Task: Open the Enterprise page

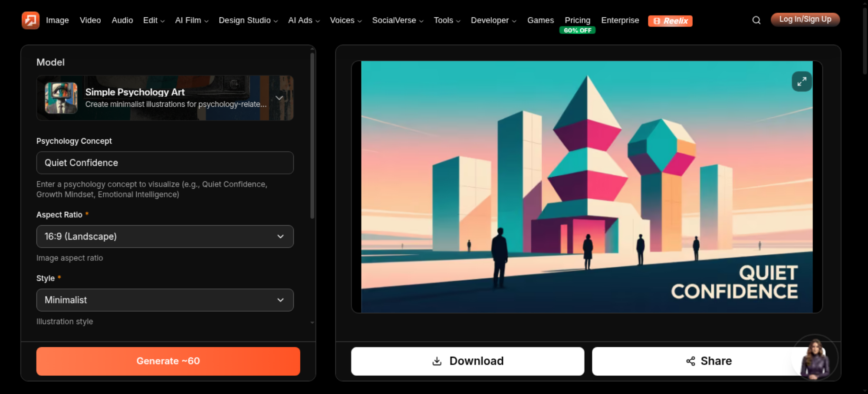Action: coord(620,20)
